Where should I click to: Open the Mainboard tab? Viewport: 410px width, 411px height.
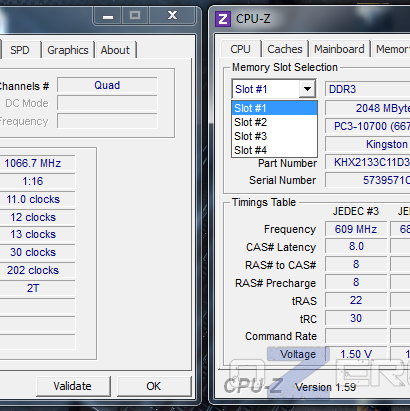coord(339,49)
